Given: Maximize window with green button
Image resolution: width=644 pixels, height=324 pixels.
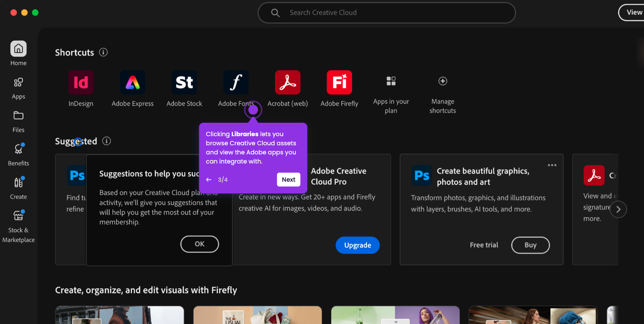Looking at the screenshot, I should (36, 13).
